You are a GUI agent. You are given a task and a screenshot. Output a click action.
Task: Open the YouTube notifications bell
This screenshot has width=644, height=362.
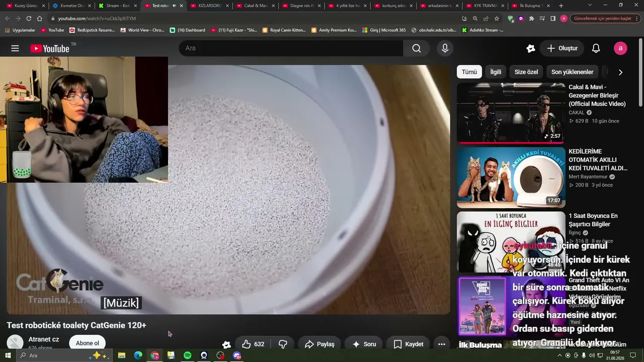[x=596, y=48]
